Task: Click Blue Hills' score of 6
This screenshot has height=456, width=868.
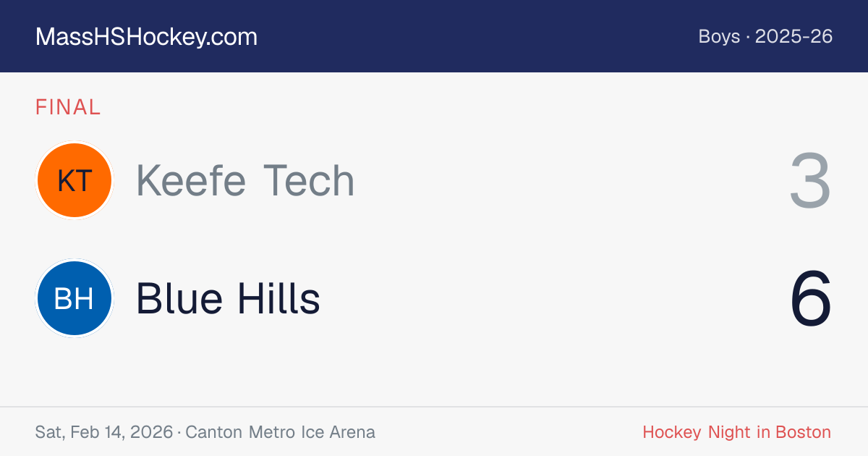Action: [x=811, y=299]
